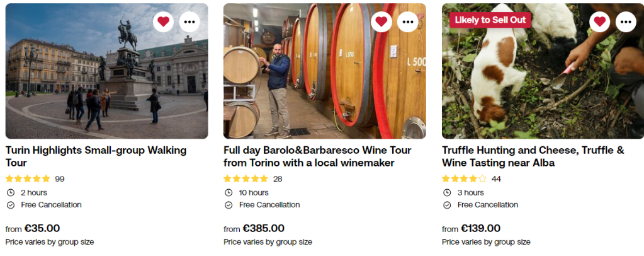This screenshot has width=644, height=256.
Task: Toggle wishlist heart on Turin Highlights tour
Action: [164, 22]
